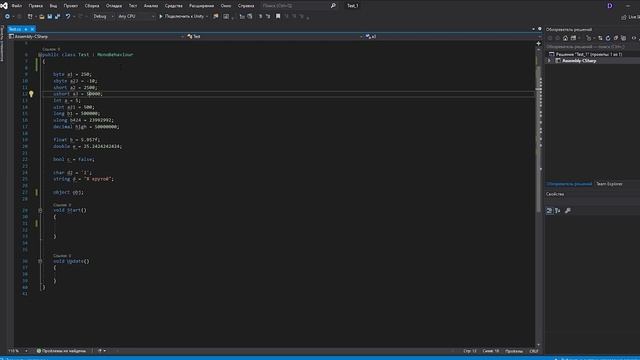Open the Файл menu
The height and width of the screenshot is (360, 640).
[x=17, y=6]
